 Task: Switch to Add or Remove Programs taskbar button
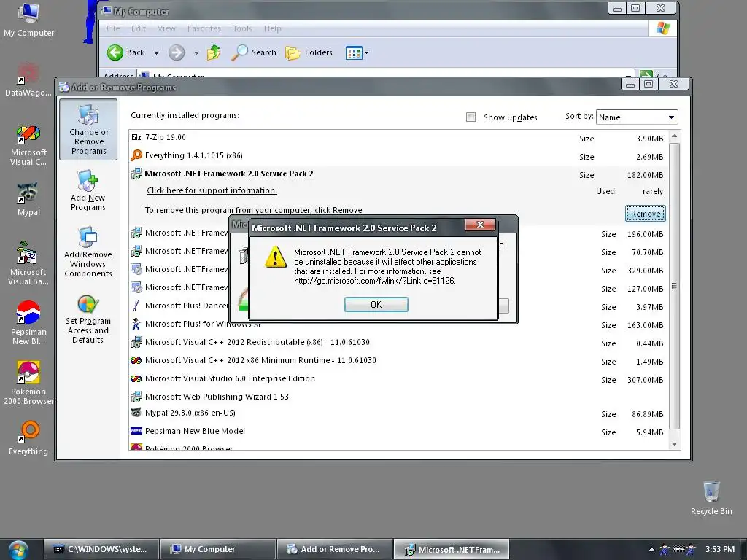[334, 549]
